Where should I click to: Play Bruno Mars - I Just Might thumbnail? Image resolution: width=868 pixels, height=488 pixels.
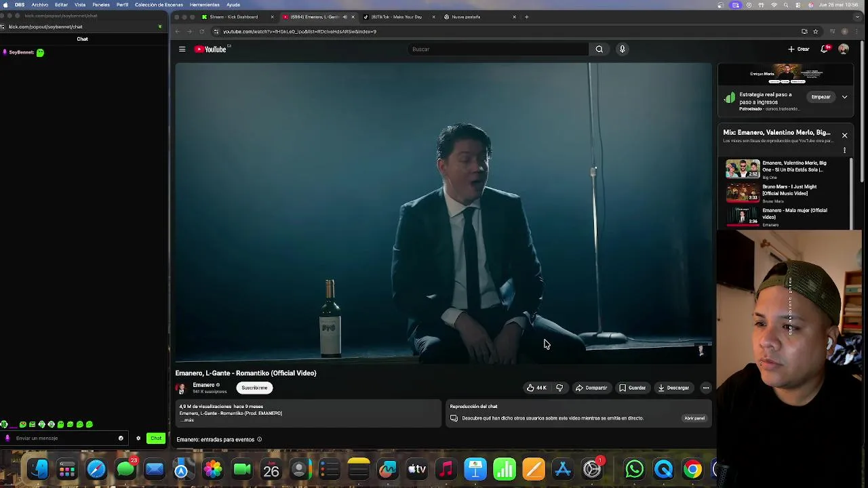(x=743, y=192)
